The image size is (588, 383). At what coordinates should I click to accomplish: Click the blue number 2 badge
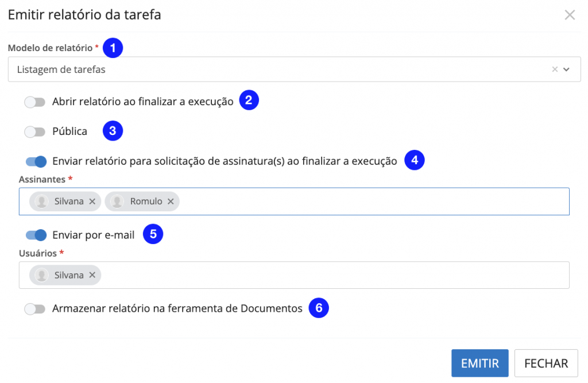pyautogui.click(x=249, y=100)
